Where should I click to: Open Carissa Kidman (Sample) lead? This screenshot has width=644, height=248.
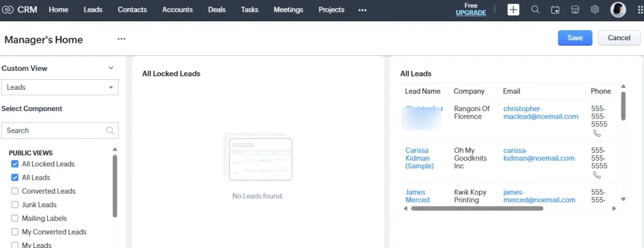point(419,158)
